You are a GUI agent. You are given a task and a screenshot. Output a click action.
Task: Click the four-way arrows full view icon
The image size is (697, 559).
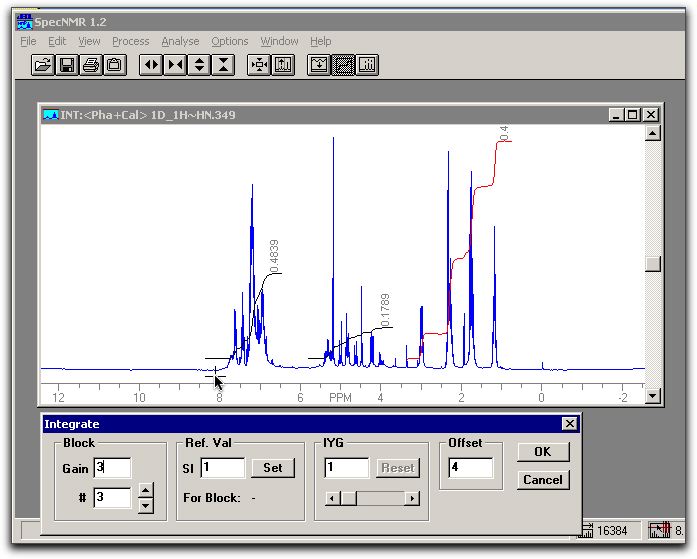tap(259, 65)
